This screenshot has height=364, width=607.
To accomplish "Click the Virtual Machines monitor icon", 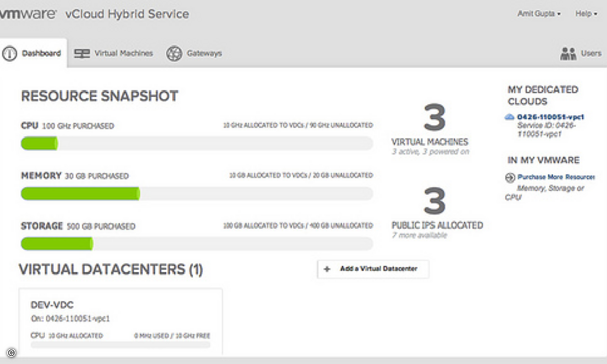I will click(82, 53).
